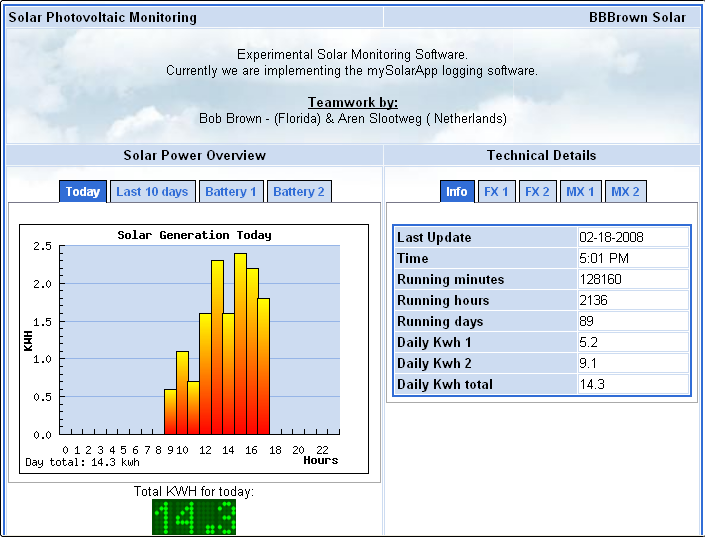Click the first bar at hour 9
Screen dimensions: 705x537
click(170, 412)
